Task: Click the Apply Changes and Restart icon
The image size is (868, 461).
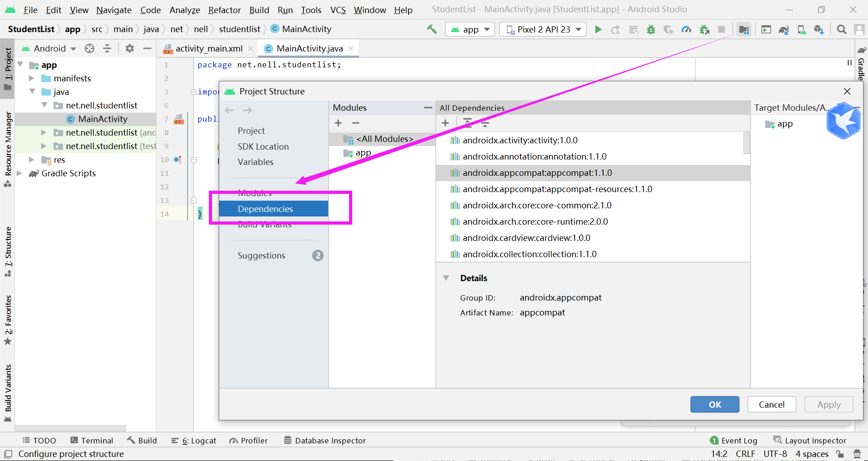Action: [x=616, y=29]
